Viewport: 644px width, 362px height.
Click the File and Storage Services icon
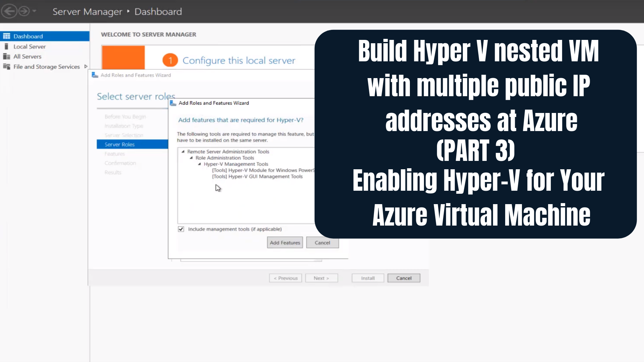click(6, 66)
